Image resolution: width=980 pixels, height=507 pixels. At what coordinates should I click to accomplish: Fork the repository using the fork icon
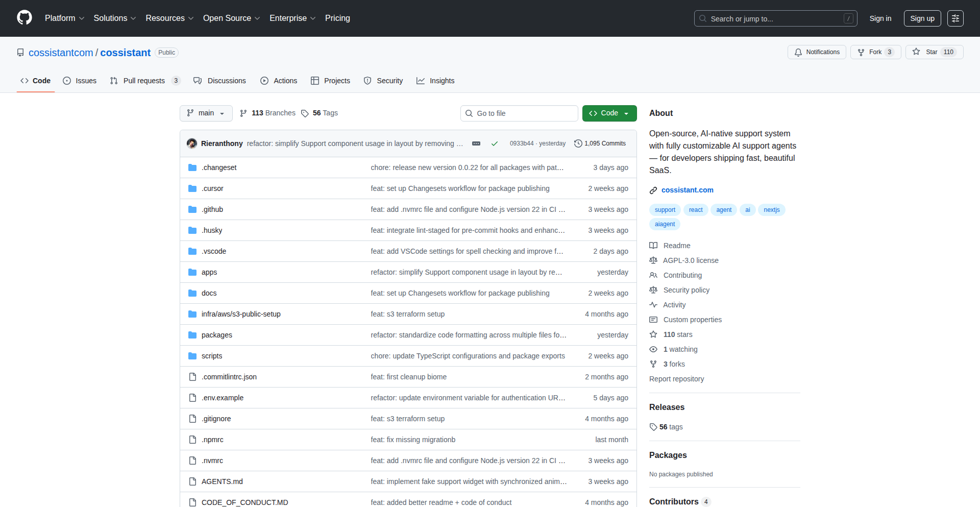tap(862, 52)
